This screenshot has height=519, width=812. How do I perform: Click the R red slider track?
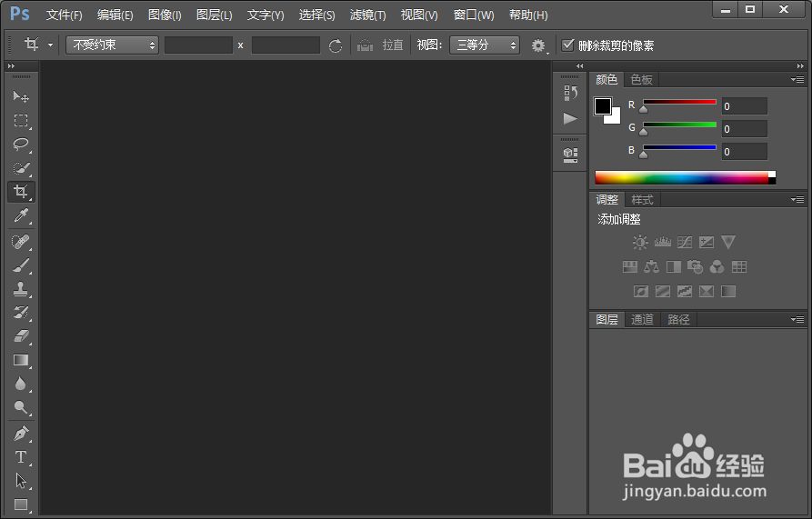tap(679, 102)
